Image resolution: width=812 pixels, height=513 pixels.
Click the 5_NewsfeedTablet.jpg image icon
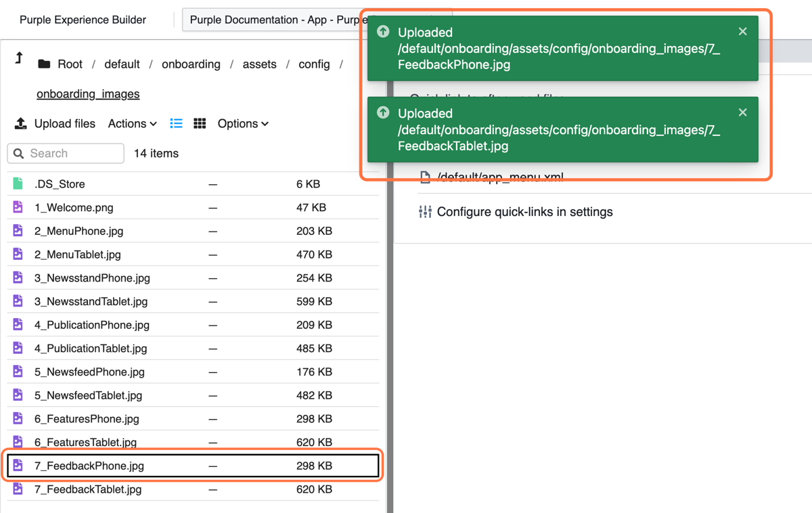pyautogui.click(x=18, y=395)
